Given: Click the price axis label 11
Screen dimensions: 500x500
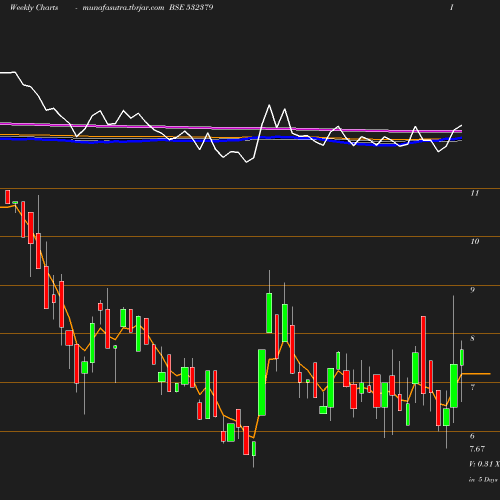Looking at the screenshot, I should [x=475, y=193].
